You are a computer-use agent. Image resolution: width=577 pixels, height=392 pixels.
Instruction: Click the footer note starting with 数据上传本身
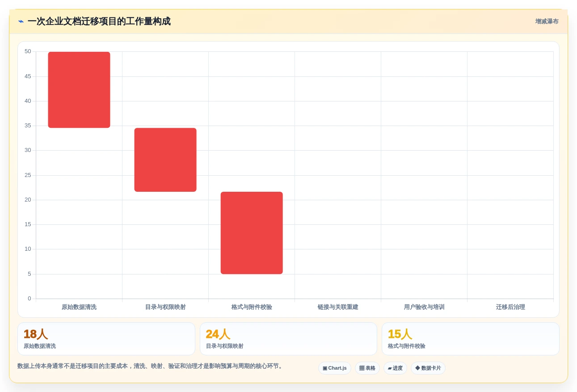(150, 366)
